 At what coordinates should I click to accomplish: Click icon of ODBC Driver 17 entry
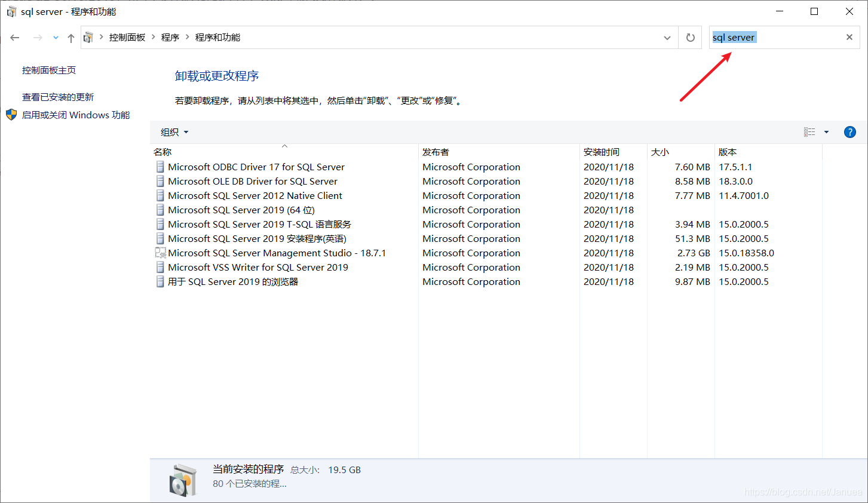tap(160, 167)
